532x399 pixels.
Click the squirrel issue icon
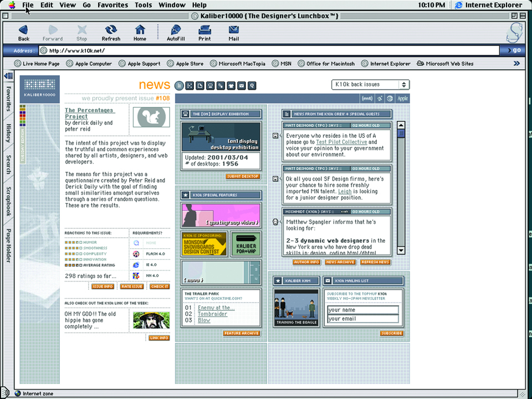tap(151, 117)
